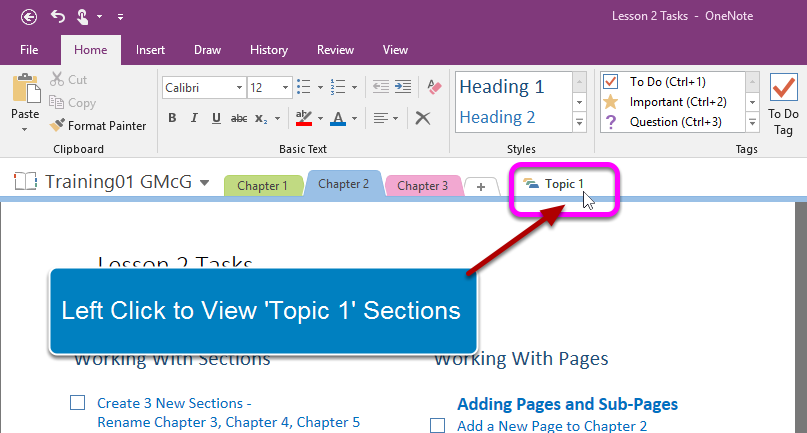Toggle strikethrough formatting

pyautogui.click(x=239, y=118)
